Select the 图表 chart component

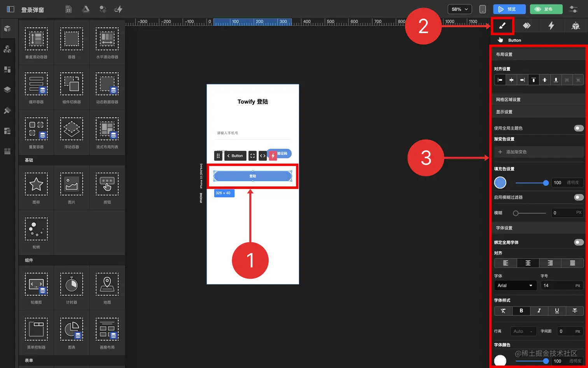(x=72, y=333)
